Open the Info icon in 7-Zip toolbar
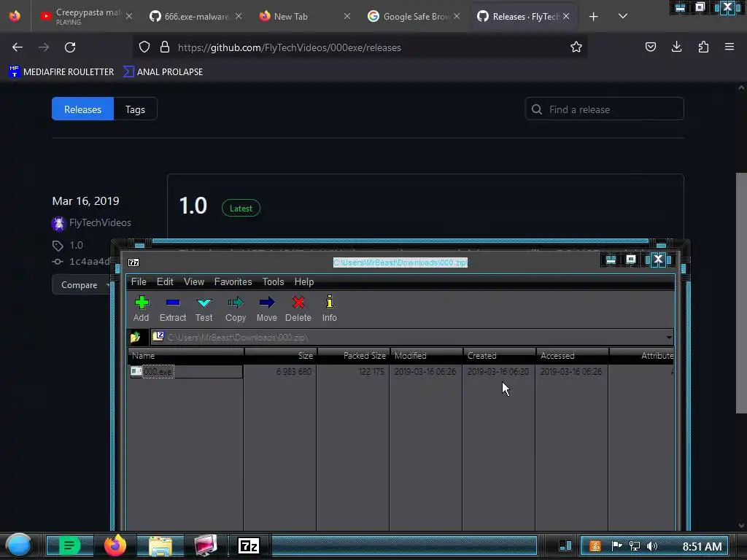Image resolution: width=747 pixels, height=560 pixels. tap(329, 308)
